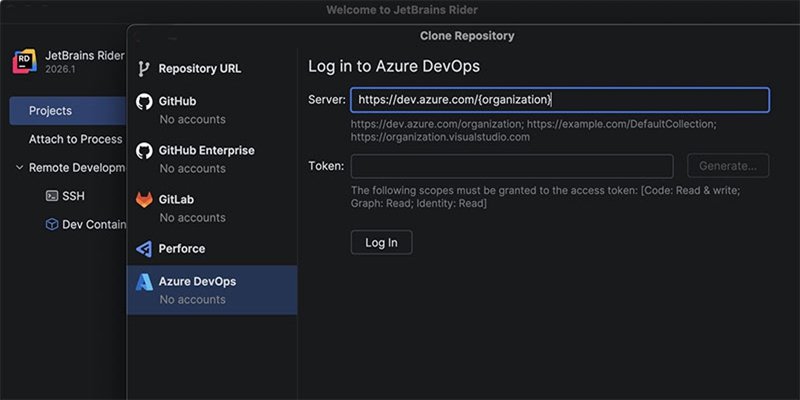Select the GitLab clone source
800x400 pixels.
click(212, 208)
